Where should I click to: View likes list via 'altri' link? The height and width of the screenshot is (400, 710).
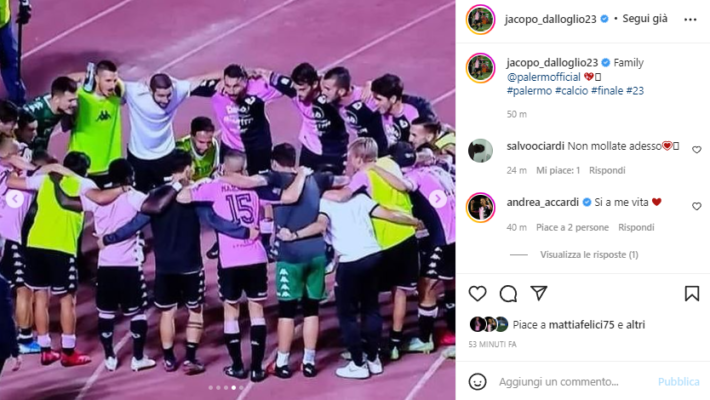coord(635,324)
